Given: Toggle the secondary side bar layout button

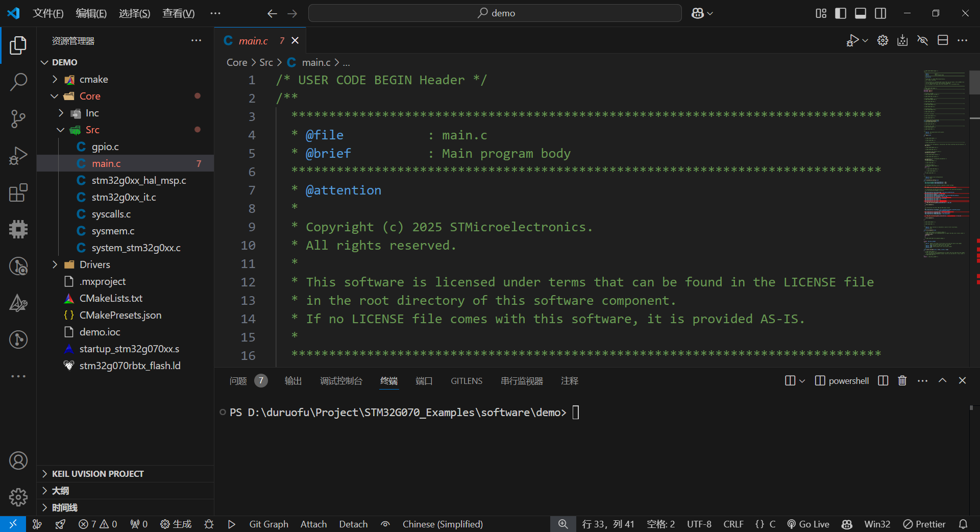Looking at the screenshot, I should [880, 13].
